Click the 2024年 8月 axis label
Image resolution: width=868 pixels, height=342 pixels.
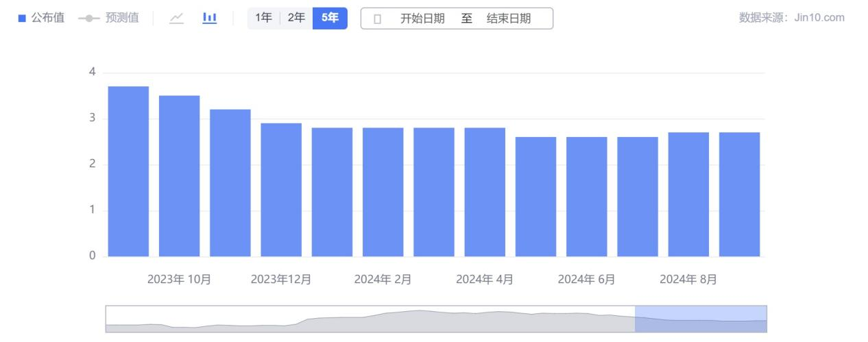[x=688, y=280]
